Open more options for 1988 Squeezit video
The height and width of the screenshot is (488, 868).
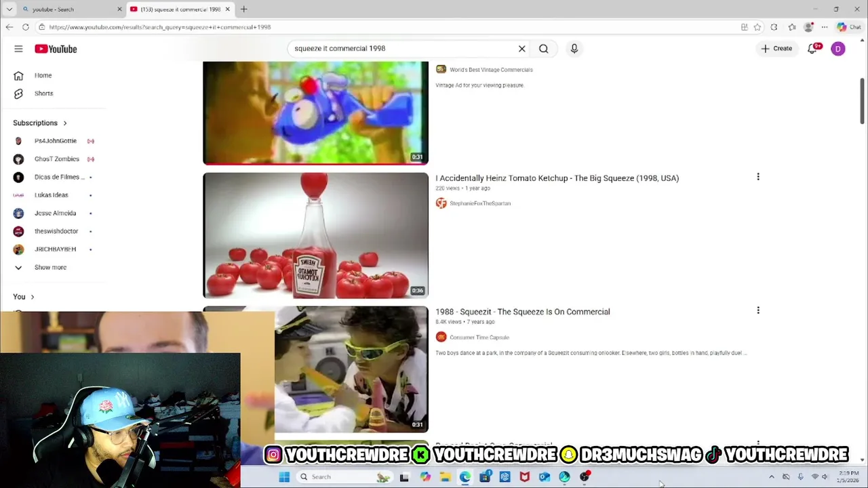pyautogui.click(x=757, y=310)
